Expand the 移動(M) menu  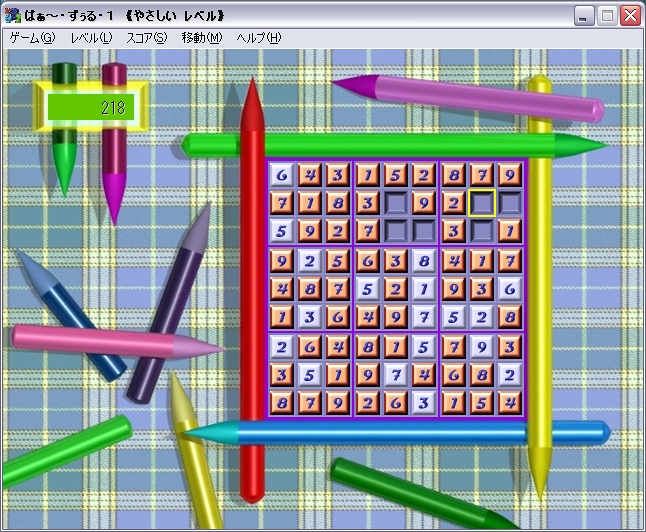202,38
